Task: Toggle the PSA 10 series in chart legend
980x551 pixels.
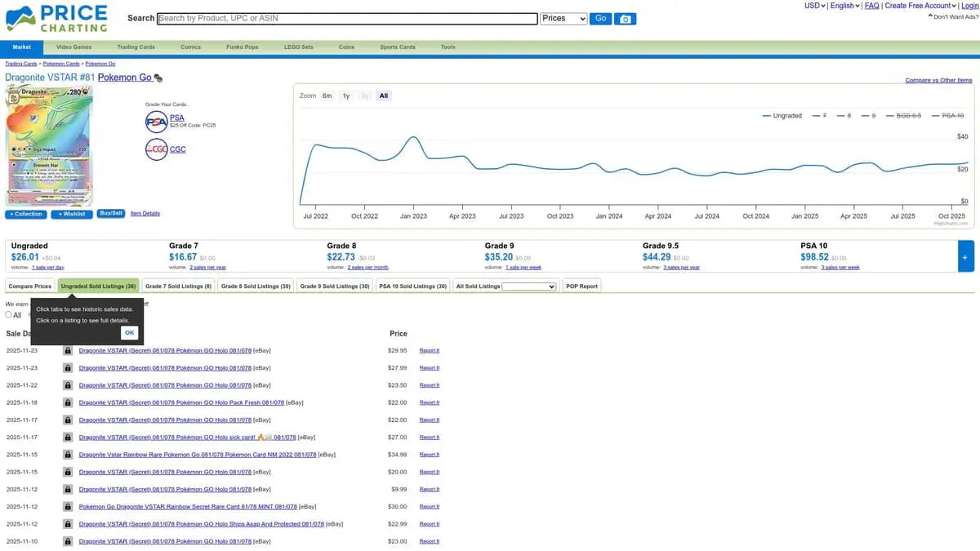Action: pyautogui.click(x=947, y=116)
